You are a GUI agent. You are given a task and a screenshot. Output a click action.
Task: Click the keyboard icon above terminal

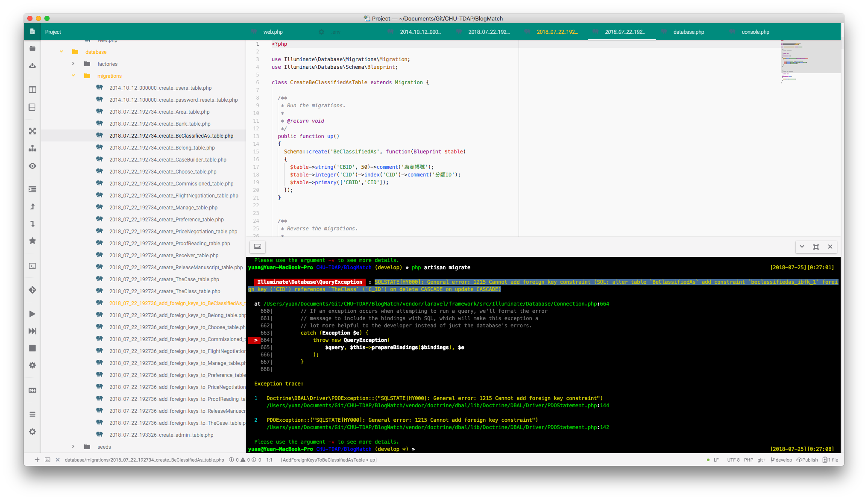coord(258,247)
